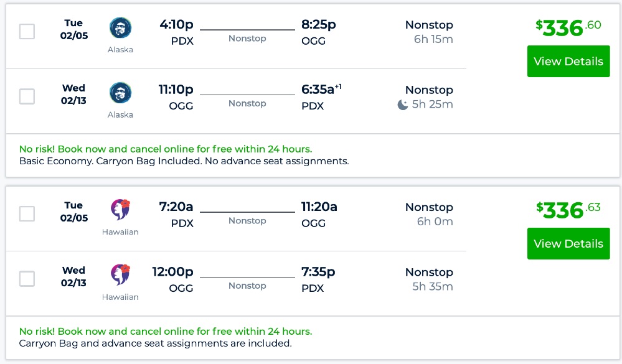The image size is (622, 364).
Task: Select the Tue 02/05 Alaska flight checkbox
Action: click(27, 31)
